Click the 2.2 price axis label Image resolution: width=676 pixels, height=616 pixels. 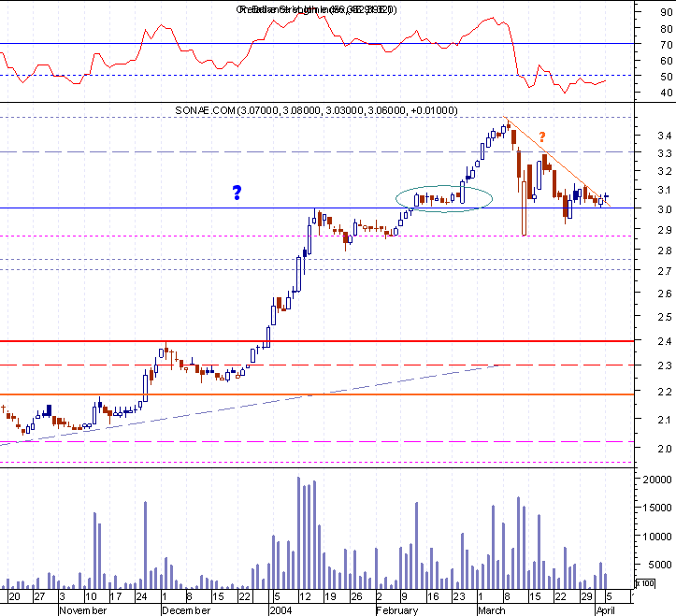(665, 392)
